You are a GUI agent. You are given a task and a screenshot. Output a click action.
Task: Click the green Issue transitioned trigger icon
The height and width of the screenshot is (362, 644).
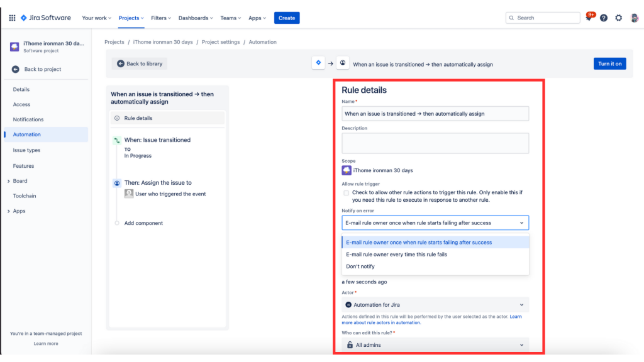click(117, 140)
